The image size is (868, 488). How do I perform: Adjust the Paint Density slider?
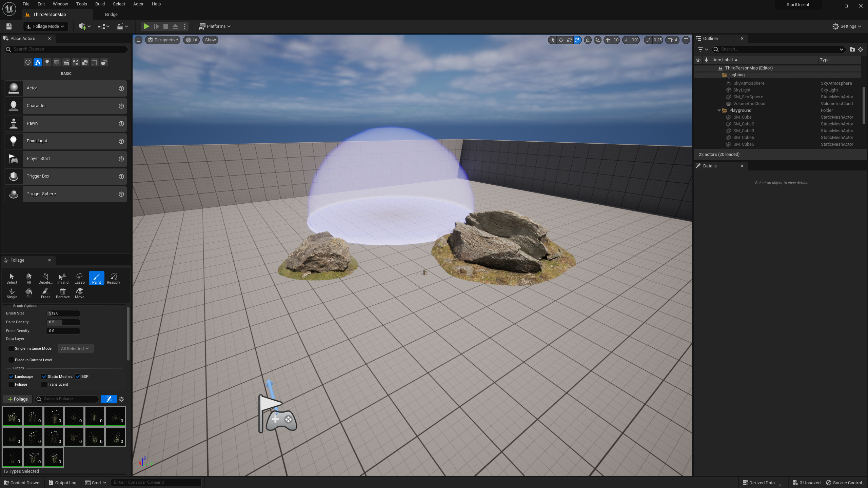(63, 322)
